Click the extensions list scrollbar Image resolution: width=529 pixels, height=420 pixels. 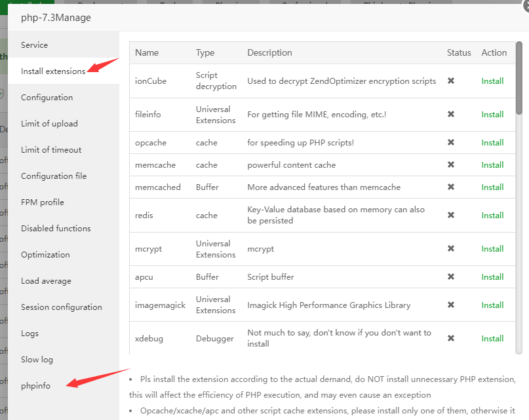(519, 79)
